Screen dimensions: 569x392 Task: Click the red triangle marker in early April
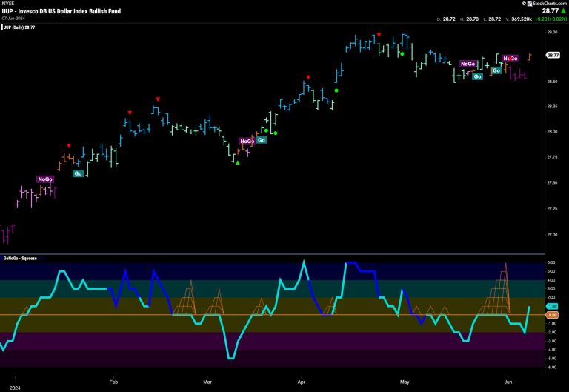click(x=308, y=77)
